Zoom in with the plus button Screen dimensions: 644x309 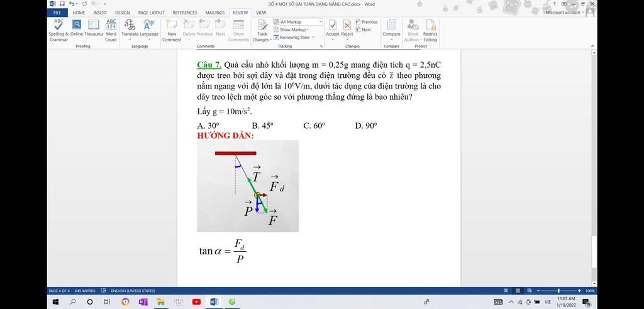(579, 291)
